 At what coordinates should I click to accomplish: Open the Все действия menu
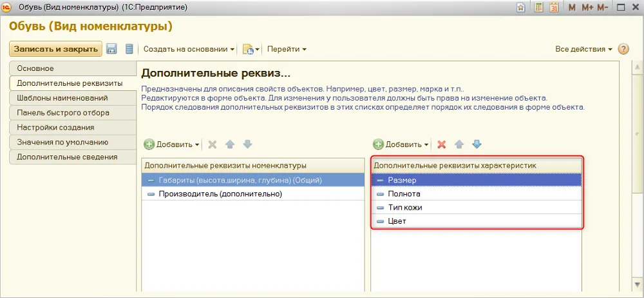click(x=583, y=49)
